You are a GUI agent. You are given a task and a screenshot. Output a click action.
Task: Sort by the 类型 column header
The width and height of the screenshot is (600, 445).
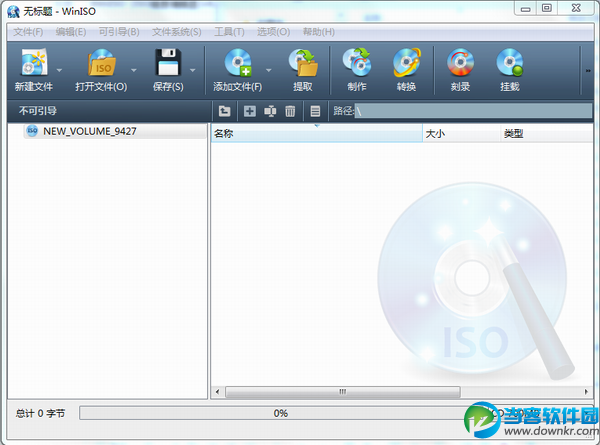(547, 134)
